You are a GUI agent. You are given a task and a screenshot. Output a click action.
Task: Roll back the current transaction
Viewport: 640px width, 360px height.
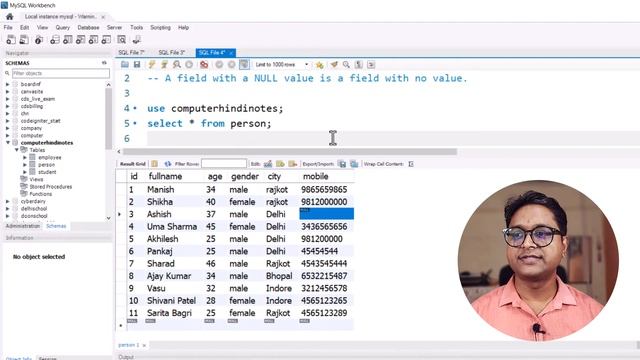click(231, 64)
